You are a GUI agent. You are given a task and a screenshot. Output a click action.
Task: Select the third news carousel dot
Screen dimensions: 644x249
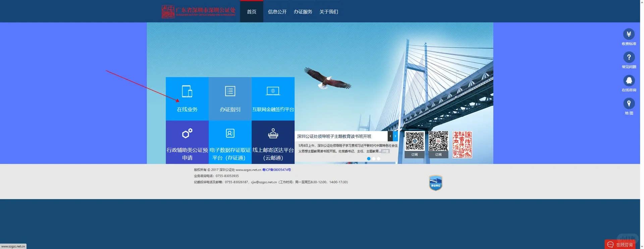(379, 159)
